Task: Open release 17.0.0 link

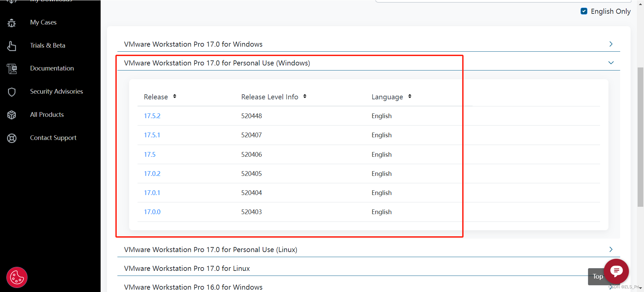Action: tap(152, 212)
